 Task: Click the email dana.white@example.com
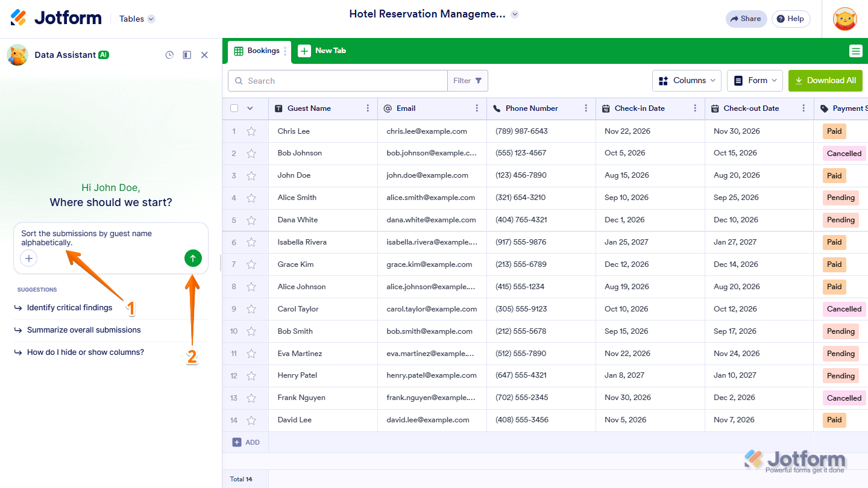432,221
